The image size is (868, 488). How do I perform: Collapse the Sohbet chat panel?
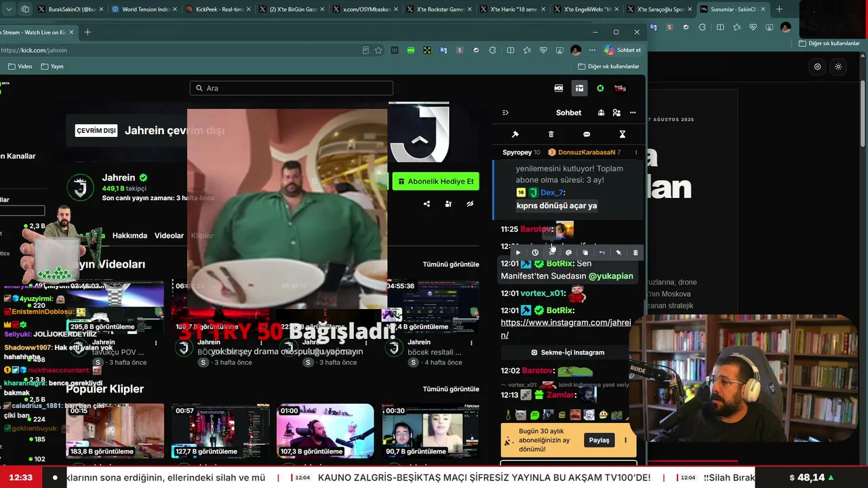pyautogui.click(x=505, y=113)
